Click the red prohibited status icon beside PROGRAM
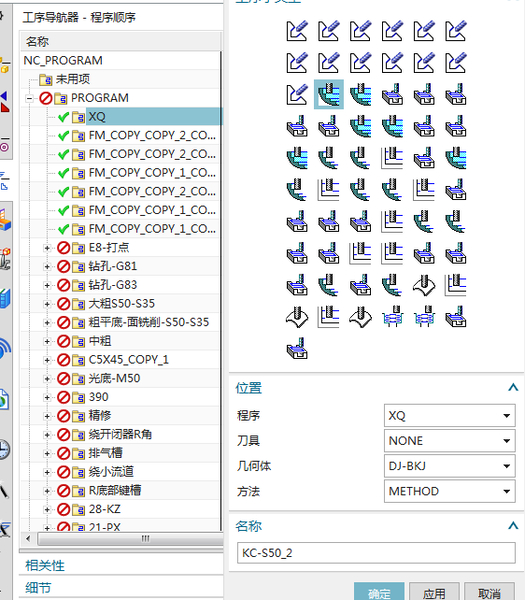The width and height of the screenshot is (525, 600). pyautogui.click(x=46, y=98)
